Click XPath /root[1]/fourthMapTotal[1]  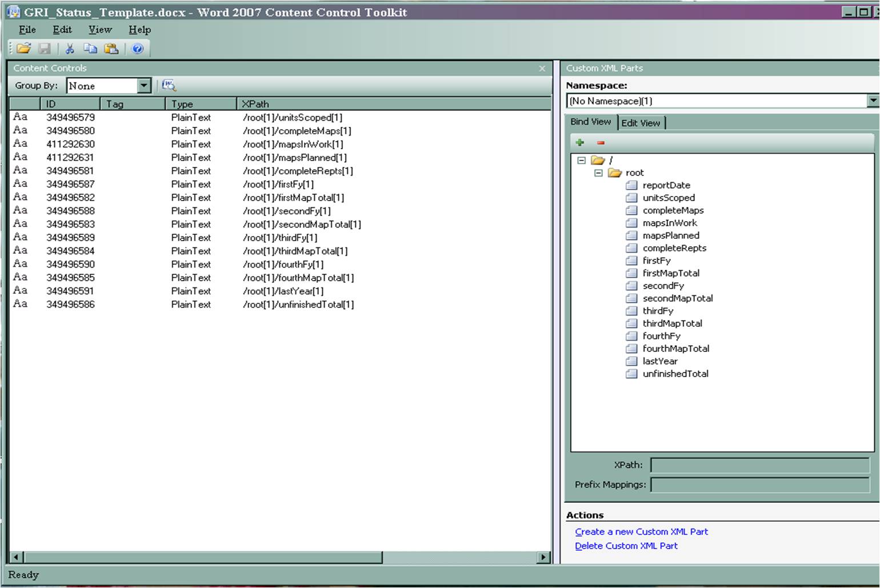[x=298, y=278]
